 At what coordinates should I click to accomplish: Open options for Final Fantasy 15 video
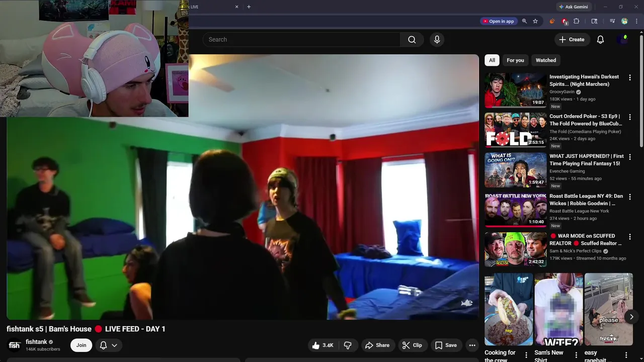tap(629, 157)
